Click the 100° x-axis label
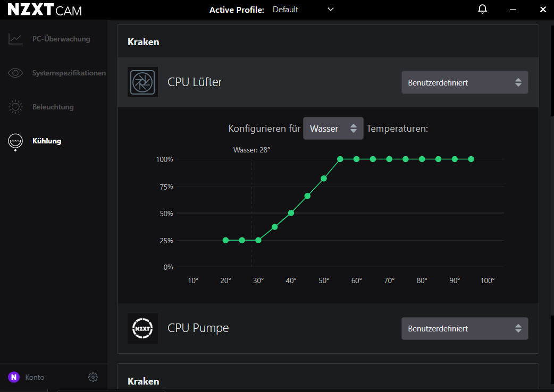The image size is (554, 392). tap(488, 280)
